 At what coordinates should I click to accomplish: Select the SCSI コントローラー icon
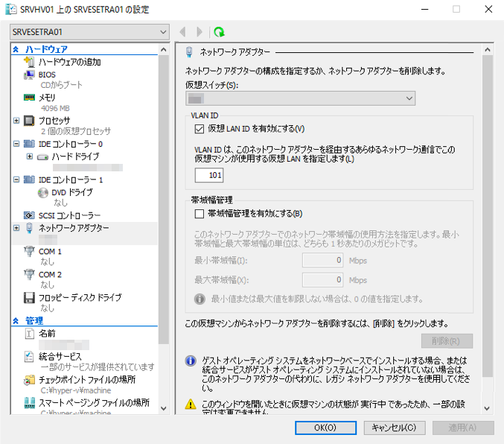29,215
